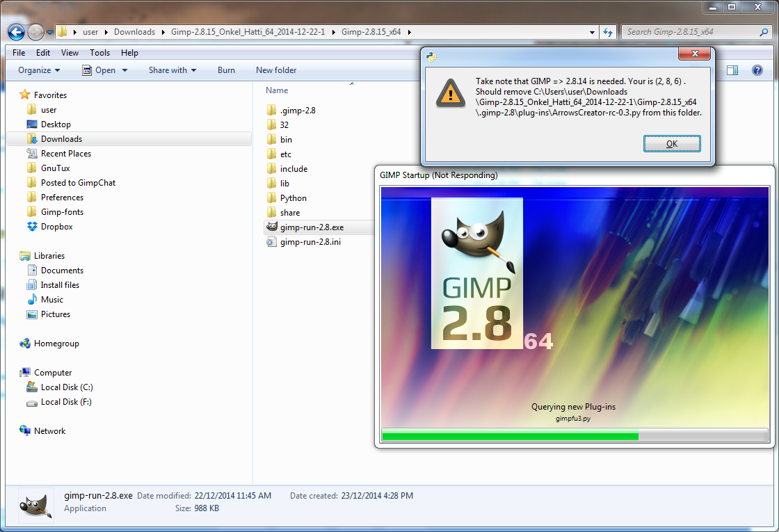Click the Downloads breadcrumb in the address bar

tap(135, 32)
